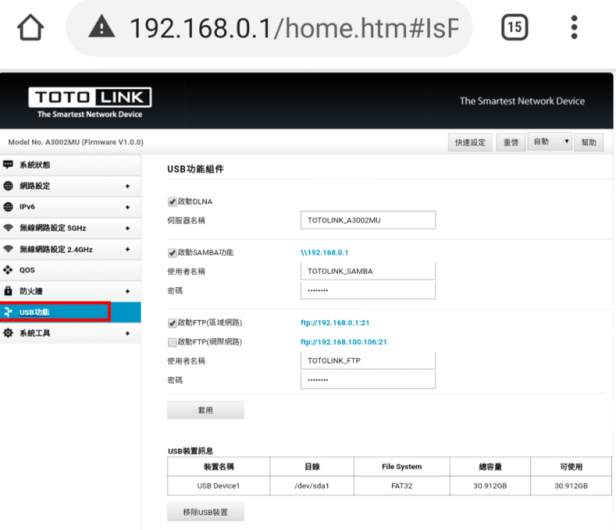This screenshot has height=530, width=616.
Task: Click the DLNA server name field
Action: point(368,220)
